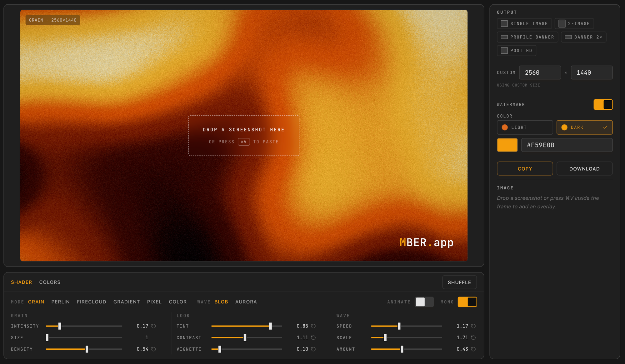This screenshot has width=625, height=364.
Task: Choose the Profile Banner output preset
Action: [527, 37]
